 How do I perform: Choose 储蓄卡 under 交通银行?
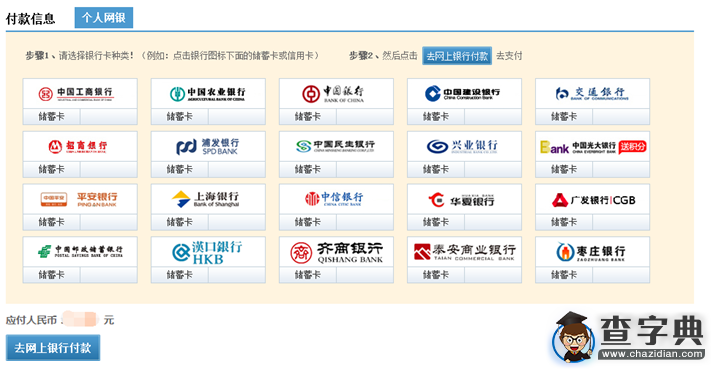564,117
